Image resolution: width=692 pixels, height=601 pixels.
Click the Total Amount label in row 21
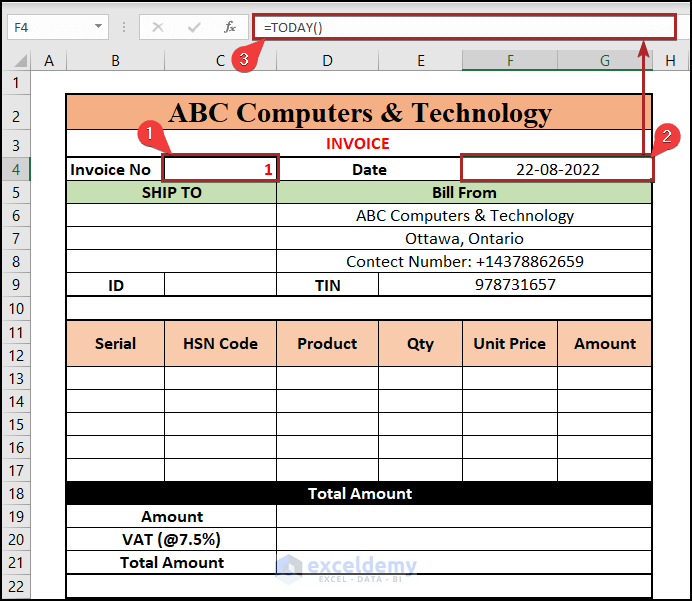pos(171,562)
